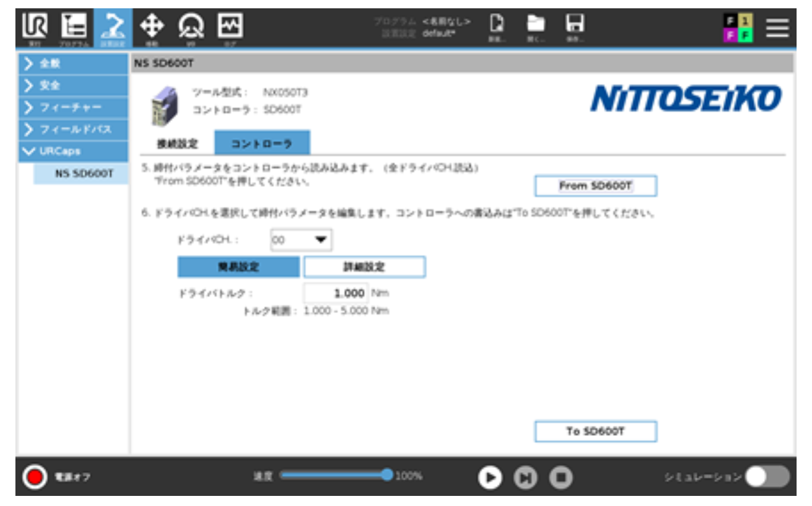Click the driver torque input field

point(336,293)
